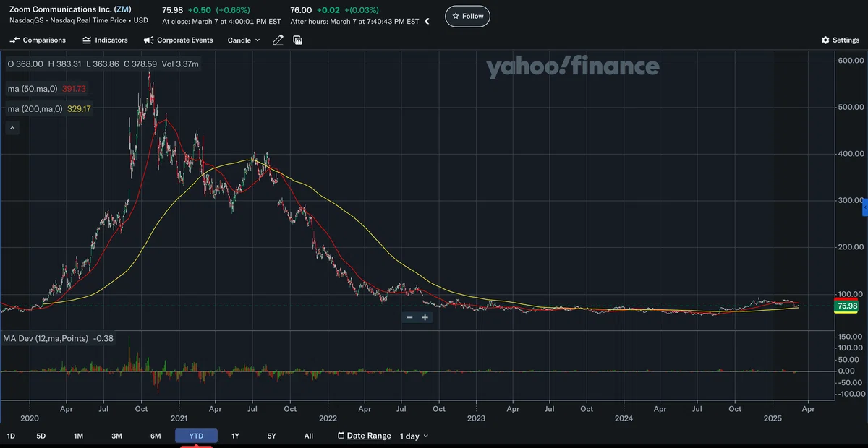The image size is (868, 448).
Task: Select the 1D range
Action: click(11, 436)
